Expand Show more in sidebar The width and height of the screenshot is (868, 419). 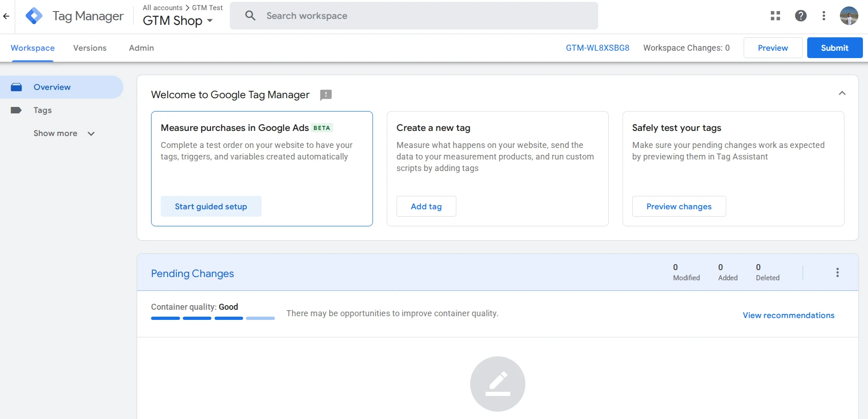[x=64, y=133]
